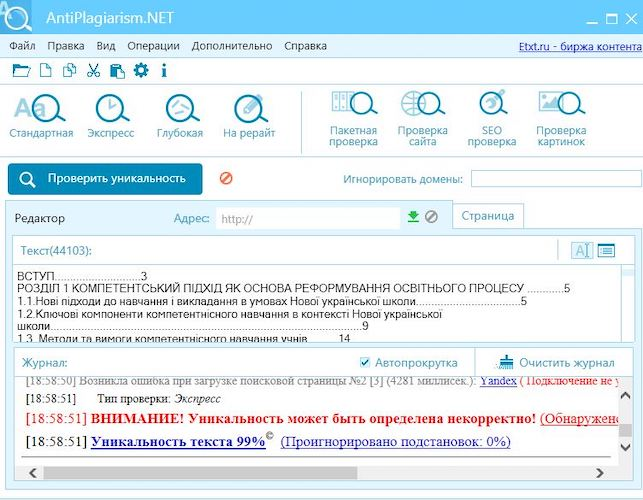Open Правка menu
The height and width of the screenshot is (500, 643).
[66, 46]
